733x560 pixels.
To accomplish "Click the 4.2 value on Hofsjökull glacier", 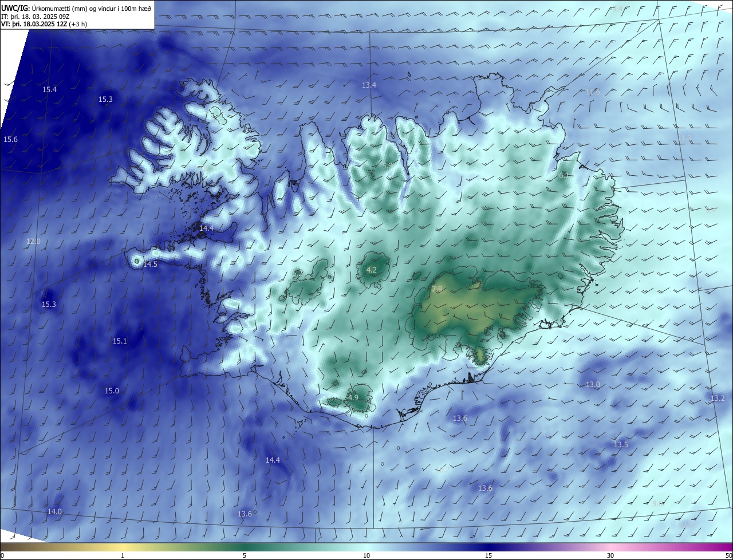I will tap(371, 270).
